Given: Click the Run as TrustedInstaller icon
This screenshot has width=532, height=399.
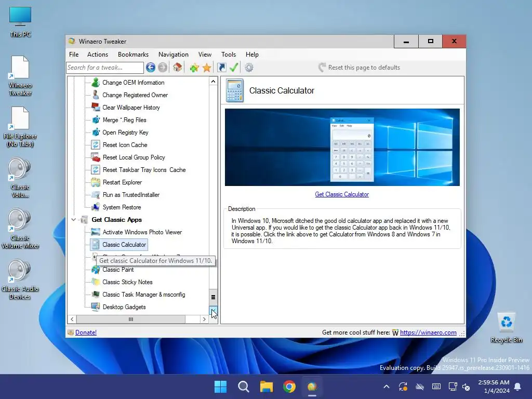Looking at the screenshot, I should tap(96, 195).
